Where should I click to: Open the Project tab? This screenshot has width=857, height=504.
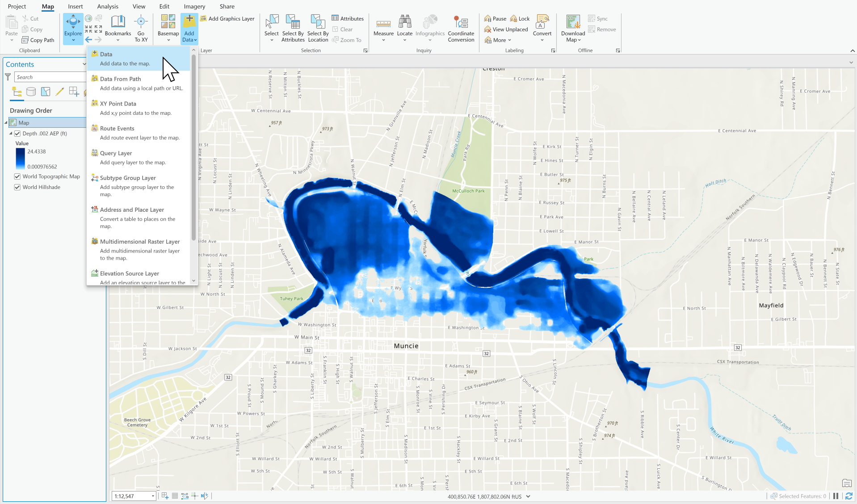point(17,6)
